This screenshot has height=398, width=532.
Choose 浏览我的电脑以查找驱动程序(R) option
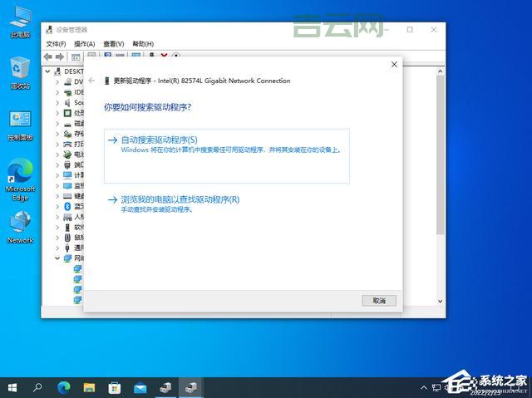click(x=180, y=199)
